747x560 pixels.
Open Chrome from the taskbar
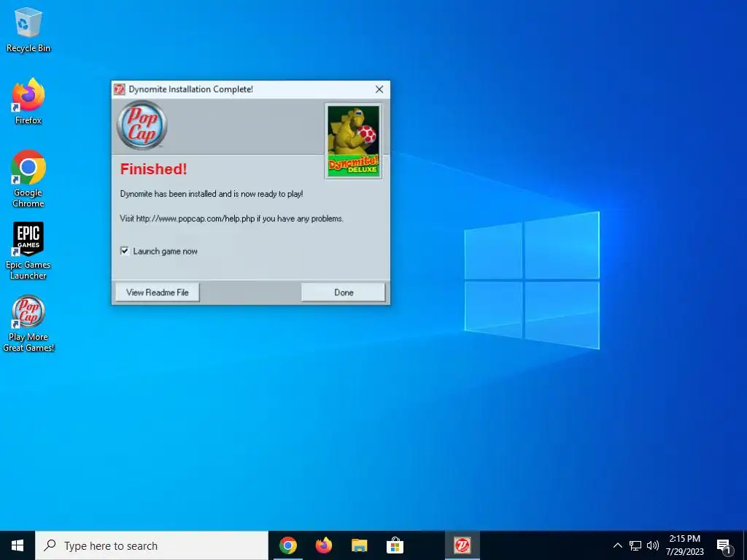(287, 545)
